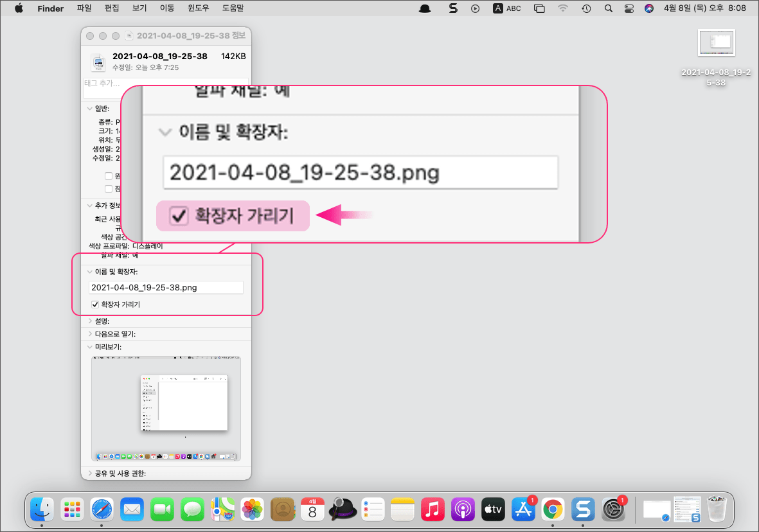Expand the 다음으로 열기 section
Image resolution: width=759 pixels, height=532 pixels.
tap(89, 333)
